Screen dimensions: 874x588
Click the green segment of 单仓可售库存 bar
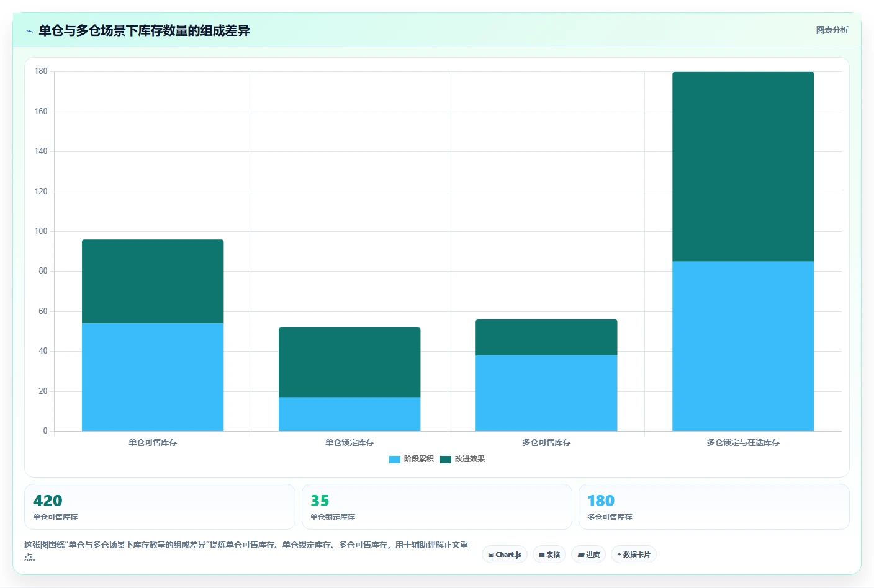(x=153, y=282)
